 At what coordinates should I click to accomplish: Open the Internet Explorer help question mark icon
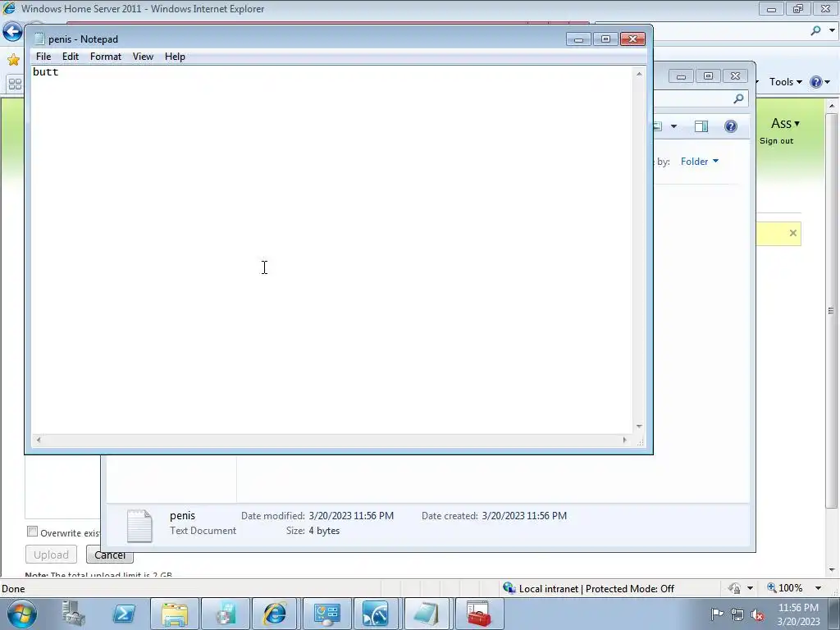pos(816,82)
